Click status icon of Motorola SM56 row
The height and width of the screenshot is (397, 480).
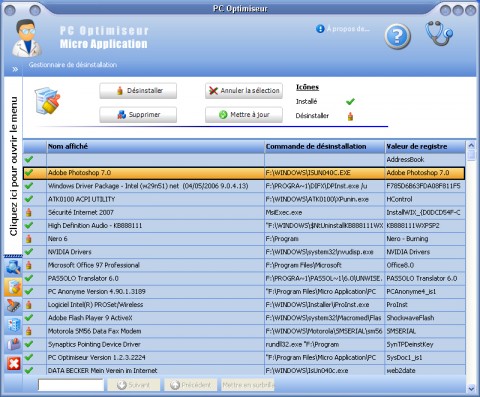click(x=29, y=331)
